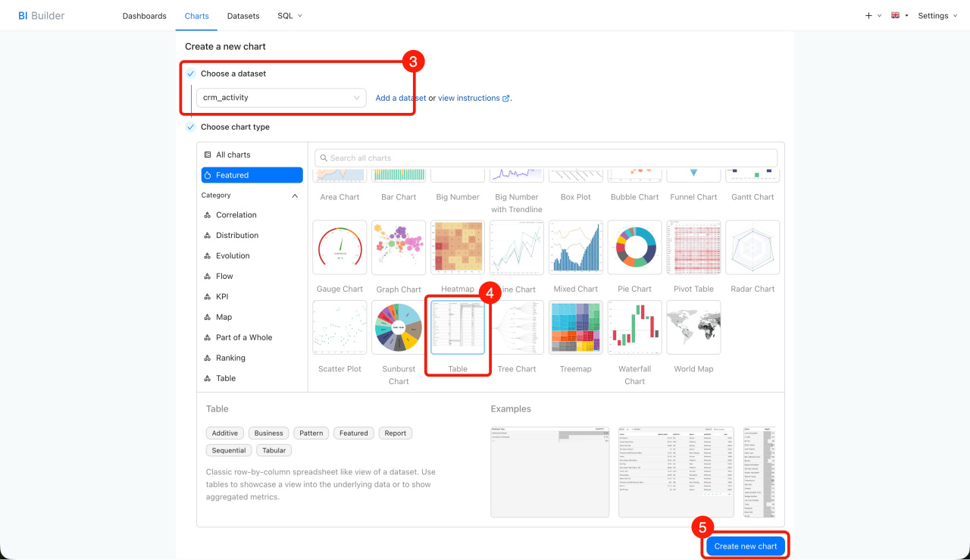Open the language flag dropdown
Screen dimensions: 970x560
(x=900, y=16)
